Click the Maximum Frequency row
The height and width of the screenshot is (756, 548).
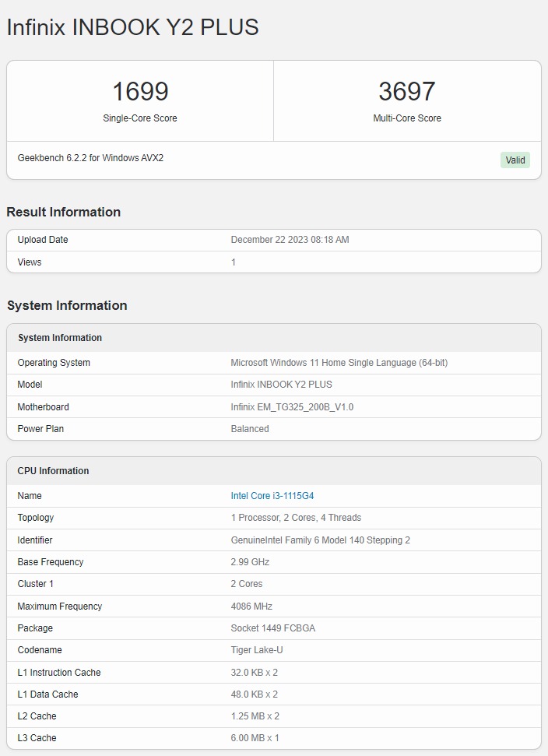[x=272, y=606]
